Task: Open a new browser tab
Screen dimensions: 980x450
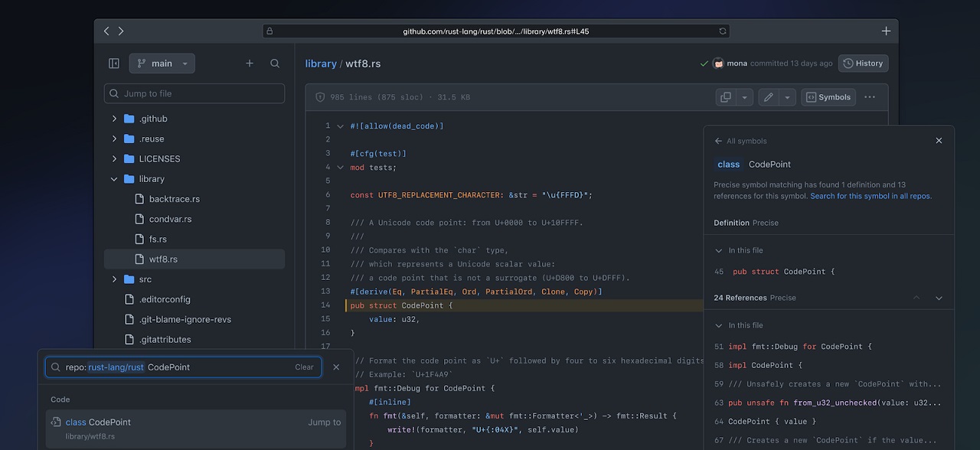Action: pos(886,31)
